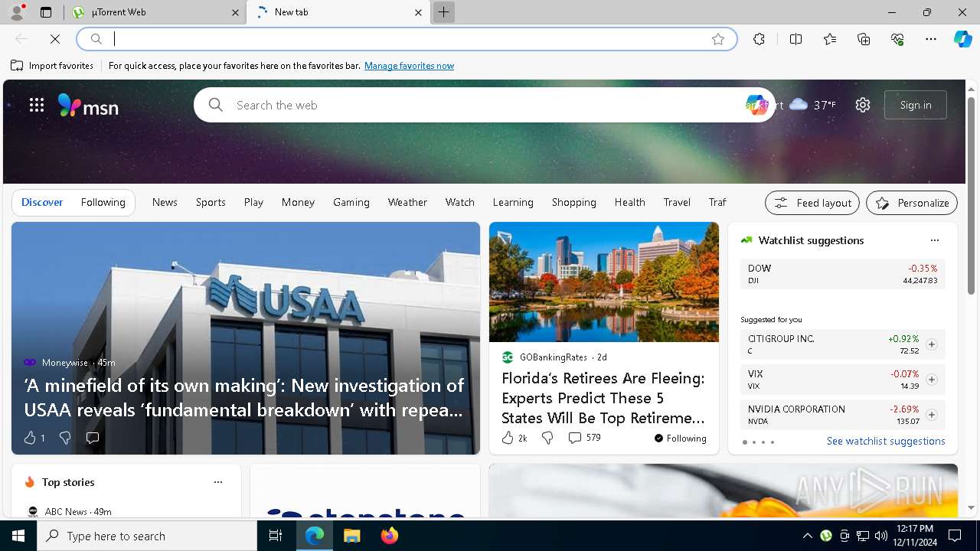Open the MSN app launcher grid

(x=37, y=105)
